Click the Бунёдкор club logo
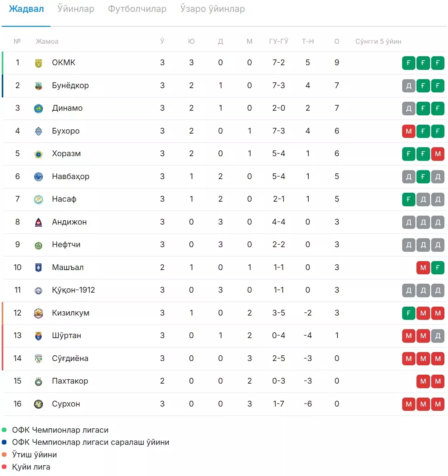448x476 pixels. [38, 86]
